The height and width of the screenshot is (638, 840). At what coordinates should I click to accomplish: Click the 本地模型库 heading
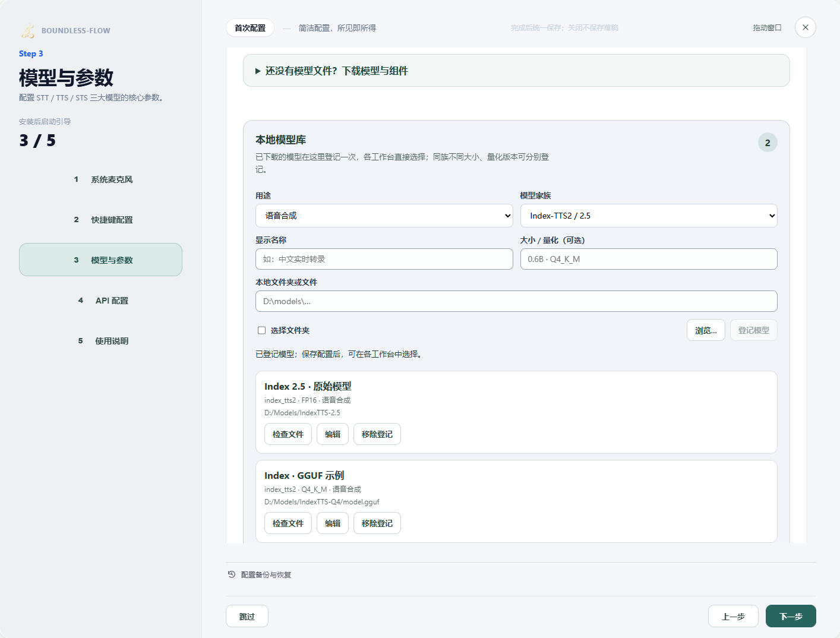281,140
